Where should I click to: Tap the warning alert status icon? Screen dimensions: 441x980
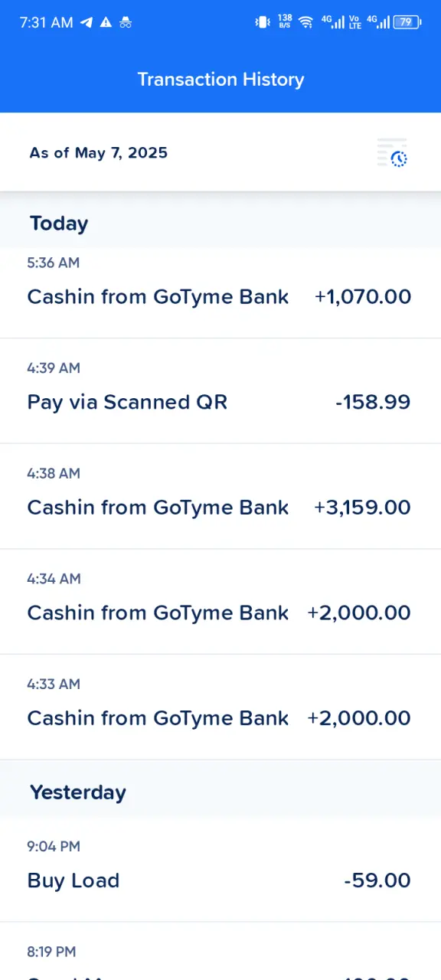coord(106,22)
